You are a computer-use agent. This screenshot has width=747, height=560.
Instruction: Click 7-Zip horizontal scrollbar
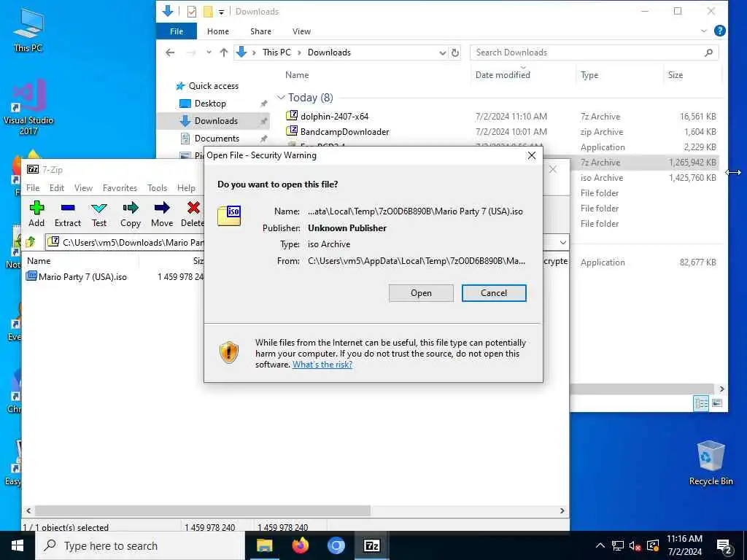point(203,510)
